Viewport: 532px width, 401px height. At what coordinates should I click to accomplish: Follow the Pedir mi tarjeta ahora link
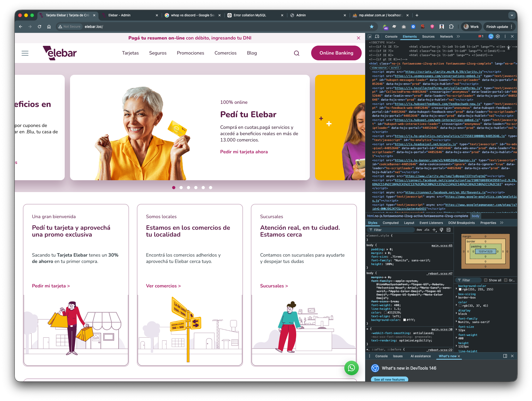coord(244,152)
